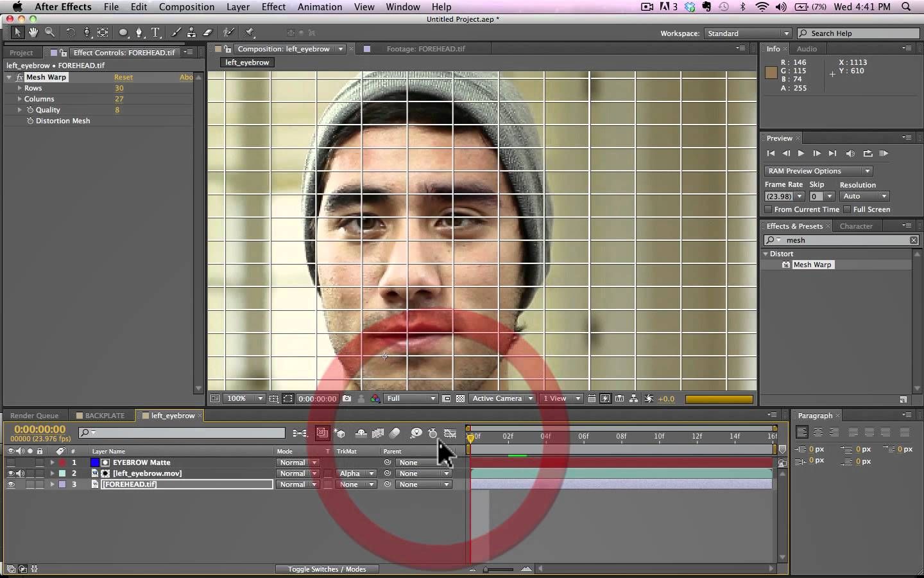Switch to the BACKPLATE timeline tab
This screenshot has height=578, width=924.
pyautogui.click(x=105, y=416)
